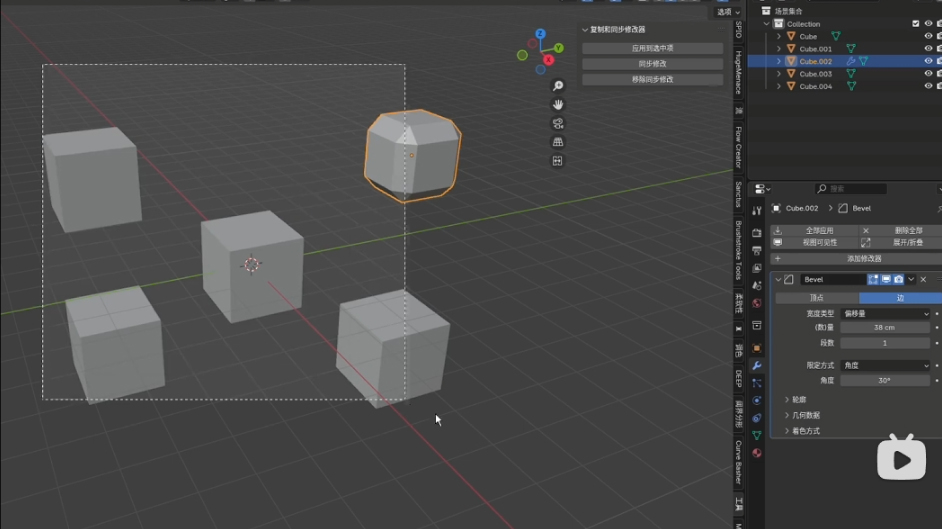The height and width of the screenshot is (529, 942).
Task: Hide Cube.001 using its eye icon
Action: pos(928,49)
